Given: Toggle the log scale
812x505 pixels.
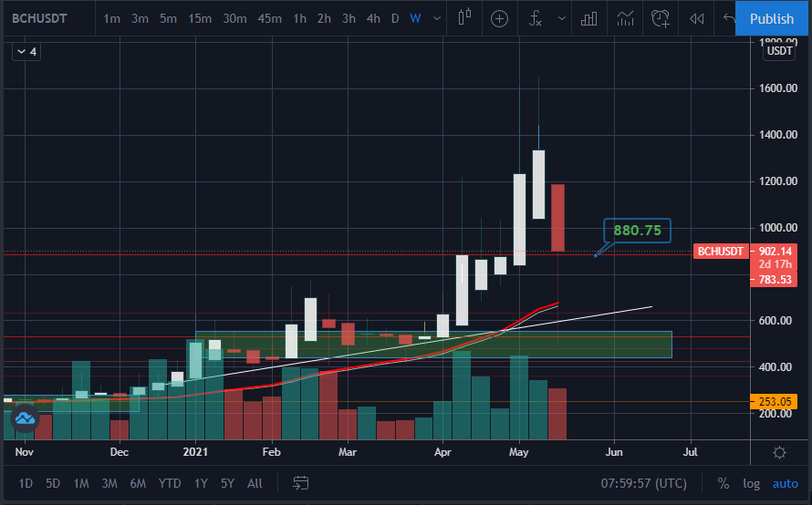Looking at the screenshot, I should pos(752,484).
